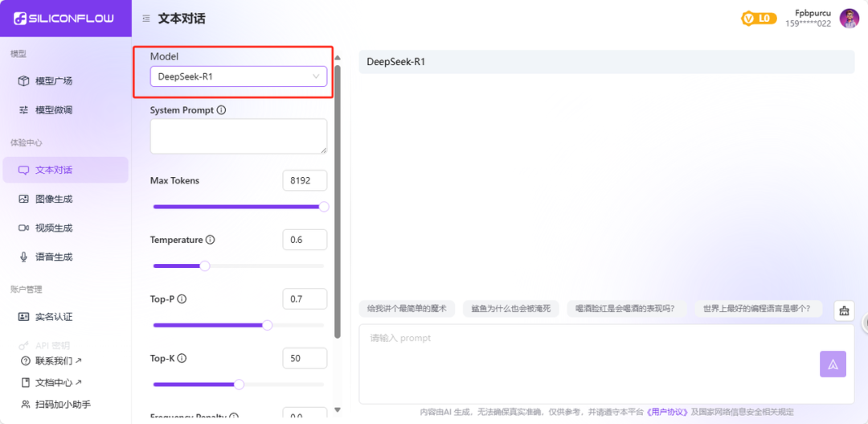
Task: Open the 《用户协议》 link
Action: click(x=667, y=413)
